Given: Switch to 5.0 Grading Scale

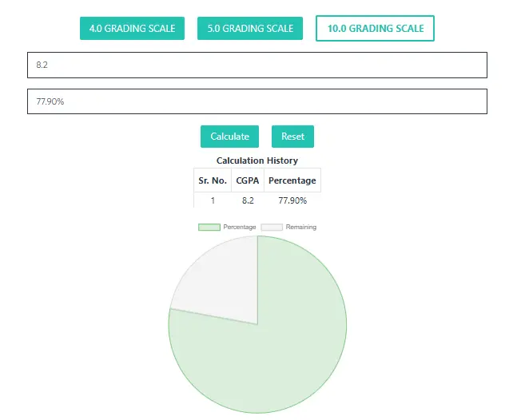Looking at the screenshot, I should click(250, 29).
